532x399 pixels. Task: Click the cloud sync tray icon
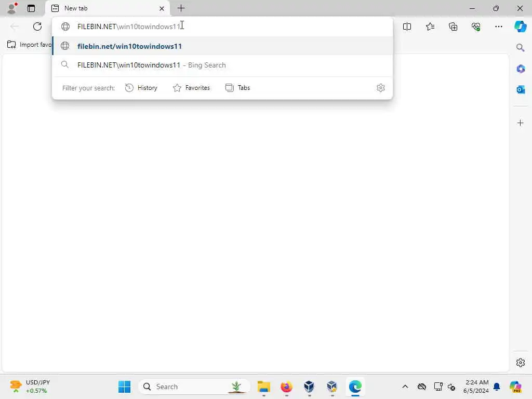point(422,387)
